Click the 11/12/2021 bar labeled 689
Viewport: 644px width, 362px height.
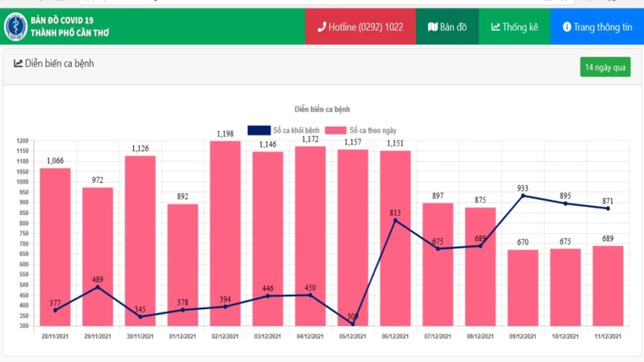click(608, 285)
